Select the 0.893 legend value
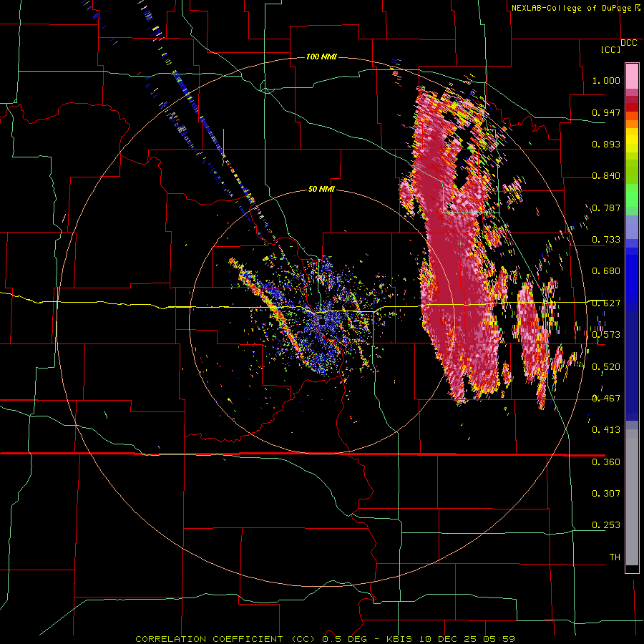644x644 pixels. point(606,144)
